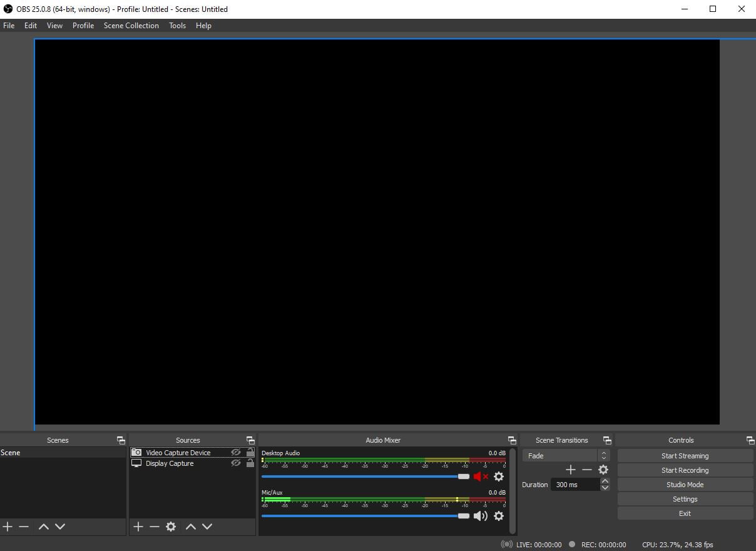Click the black preview canvas
756x551 pixels.
tap(377, 232)
